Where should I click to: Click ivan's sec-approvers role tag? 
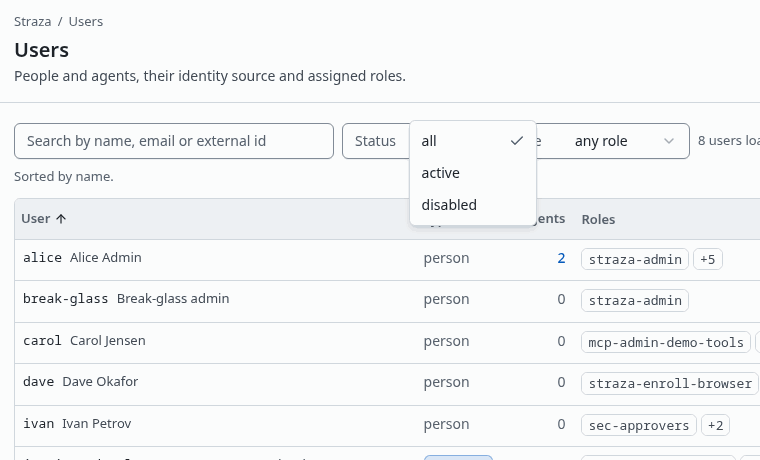639,425
